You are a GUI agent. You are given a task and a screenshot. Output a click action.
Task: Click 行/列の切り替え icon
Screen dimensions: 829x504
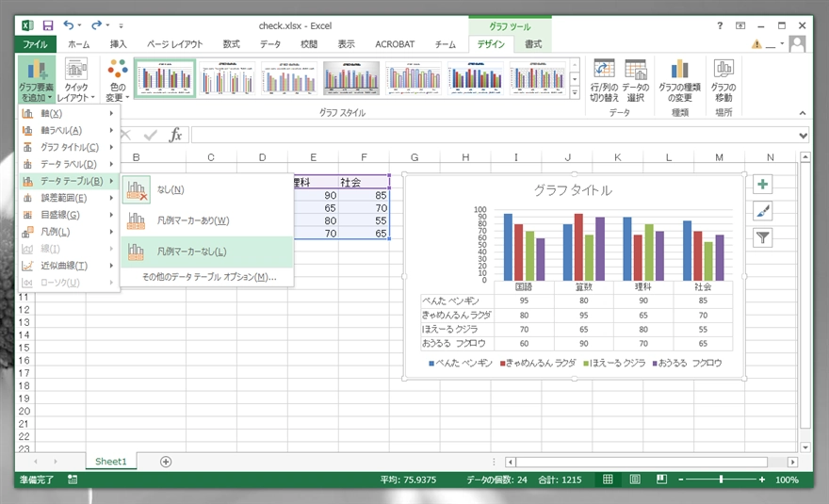coord(604,80)
